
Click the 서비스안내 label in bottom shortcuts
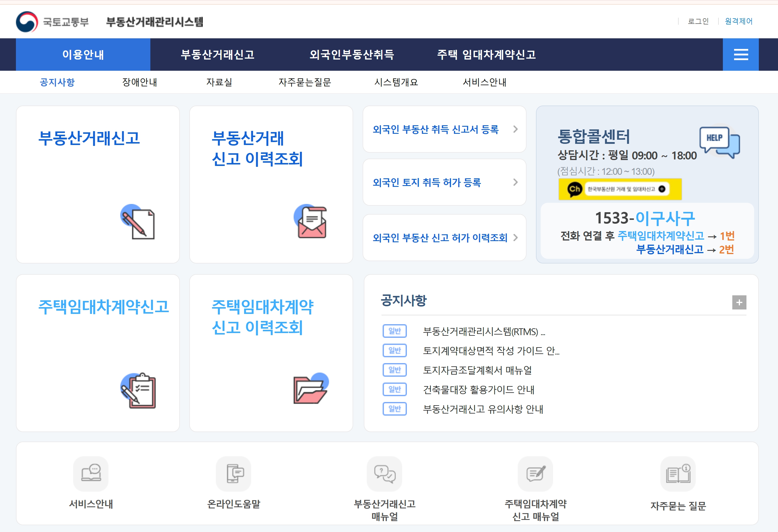91,504
